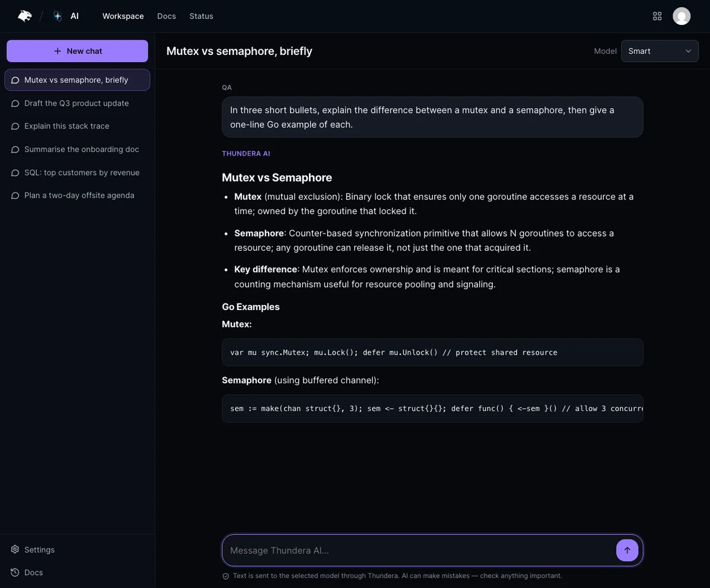The height and width of the screenshot is (588, 710).
Task: Click the 'Mutex (mutual exclusion)' bullet text
Action: coord(434,203)
